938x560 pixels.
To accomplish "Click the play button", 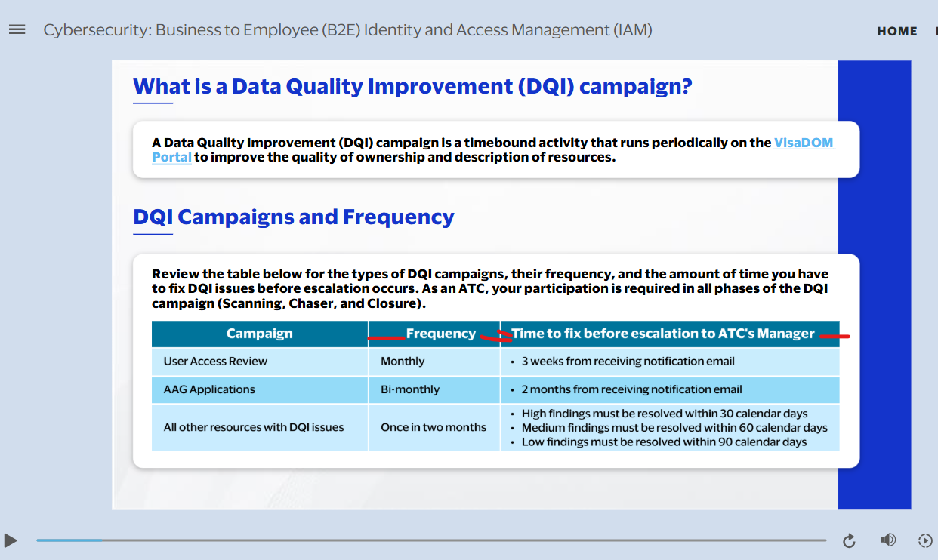I will [x=11, y=540].
